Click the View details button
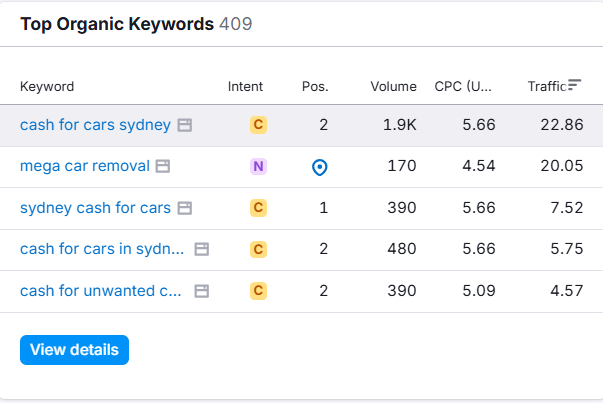The width and height of the screenshot is (603, 403). pyautogui.click(x=74, y=350)
